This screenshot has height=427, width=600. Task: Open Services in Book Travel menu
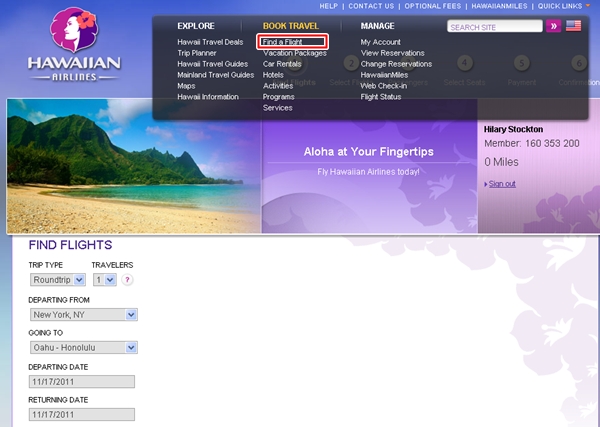click(x=277, y=108)
